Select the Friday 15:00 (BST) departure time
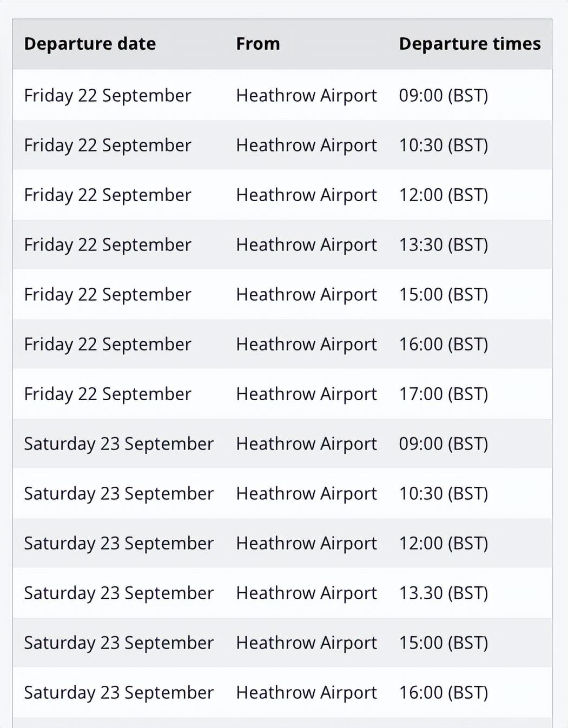 [x=444, y=295]
